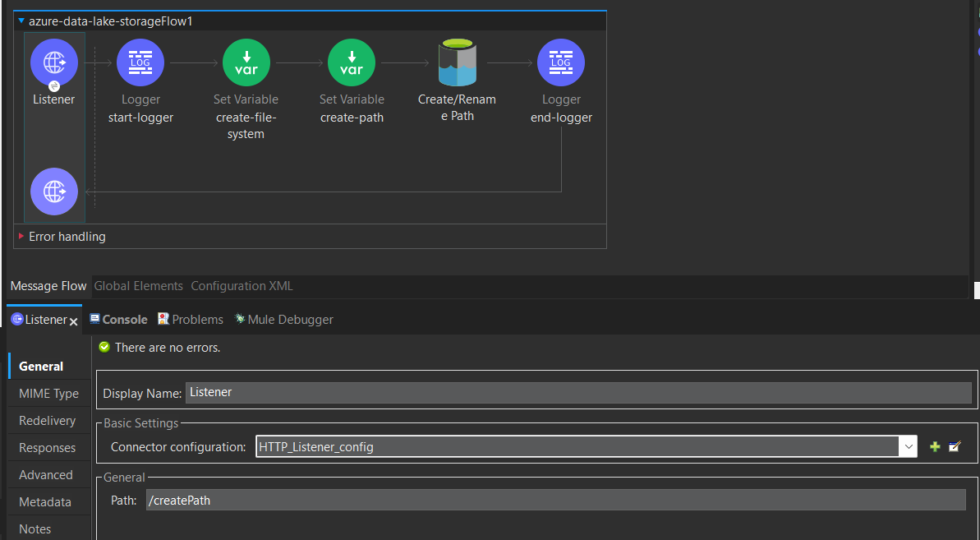Open the Mule Debugger tab

pos(284,319)
